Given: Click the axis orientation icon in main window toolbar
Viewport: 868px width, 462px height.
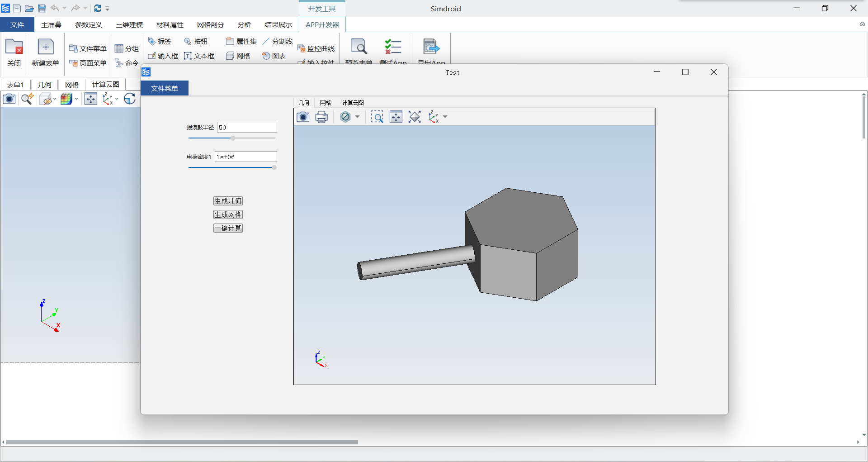Looking at the screenshot, I should (108, 99).
